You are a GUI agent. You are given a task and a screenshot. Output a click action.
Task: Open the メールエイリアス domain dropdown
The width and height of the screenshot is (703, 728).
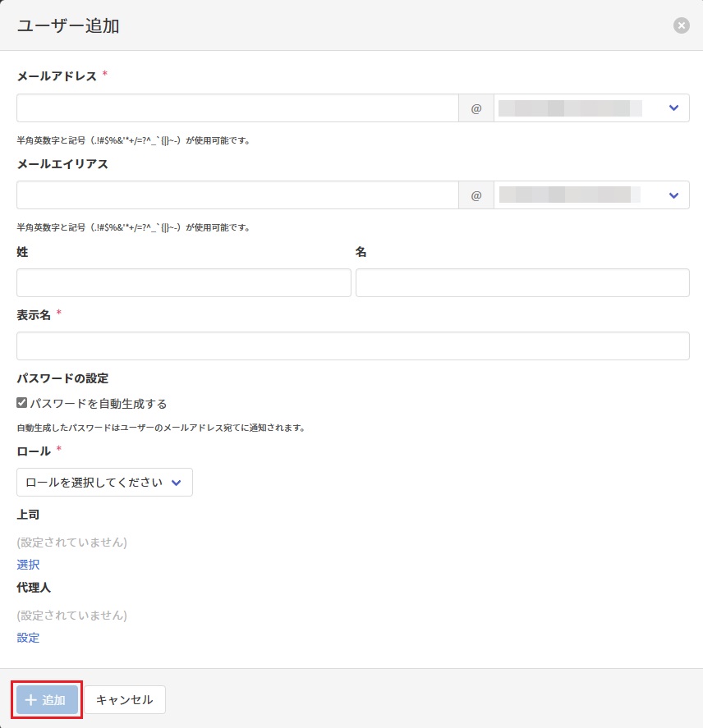pyautogui.click(x=591, y=195)
